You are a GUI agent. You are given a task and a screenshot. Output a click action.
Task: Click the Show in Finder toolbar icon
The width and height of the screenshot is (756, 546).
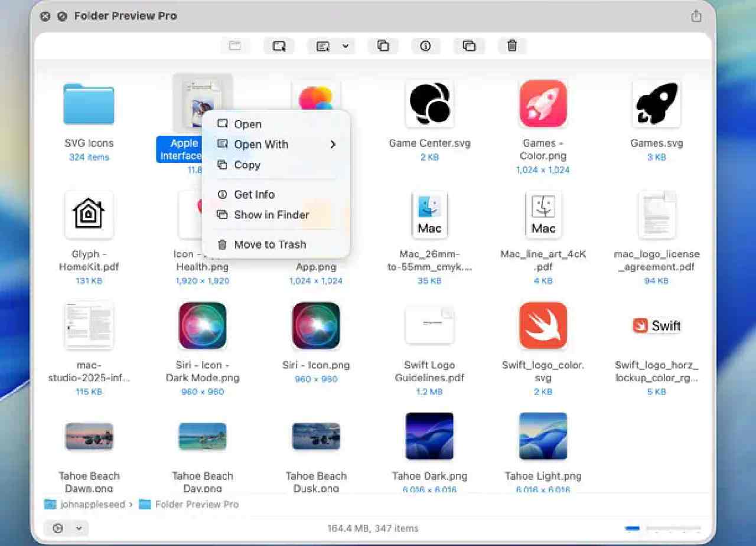tap(469, 46)
